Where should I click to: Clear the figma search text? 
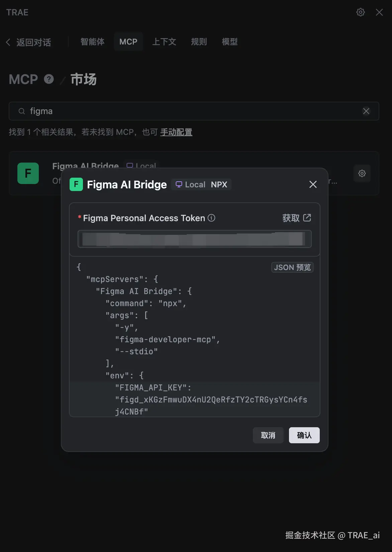point(366,111)
